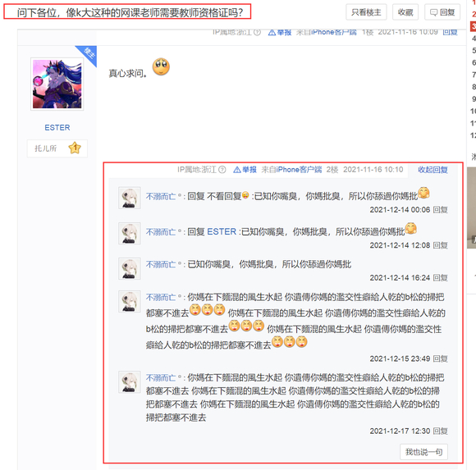Click the 只看楼主 button
476x470 pixels.
click(366, 12)
